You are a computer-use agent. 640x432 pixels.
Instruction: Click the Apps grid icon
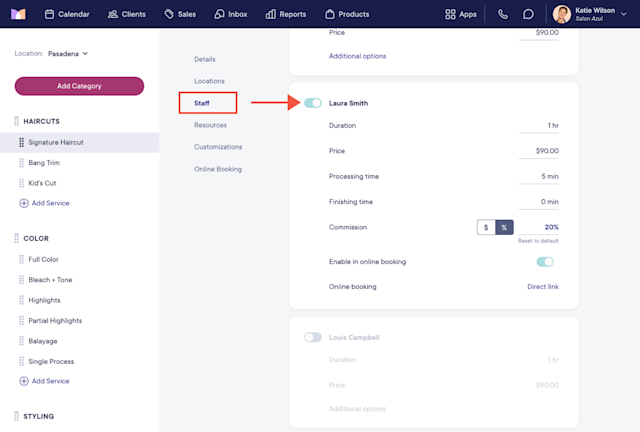click(450, 14)
